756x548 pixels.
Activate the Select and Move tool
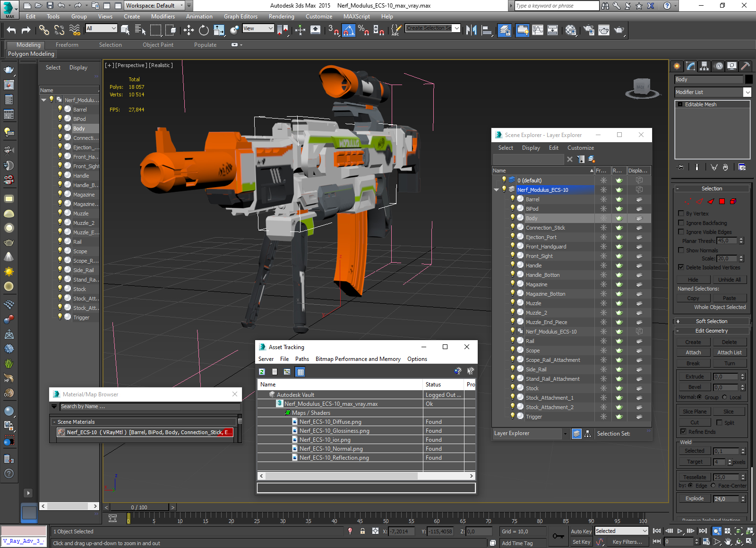coord(189,30)
